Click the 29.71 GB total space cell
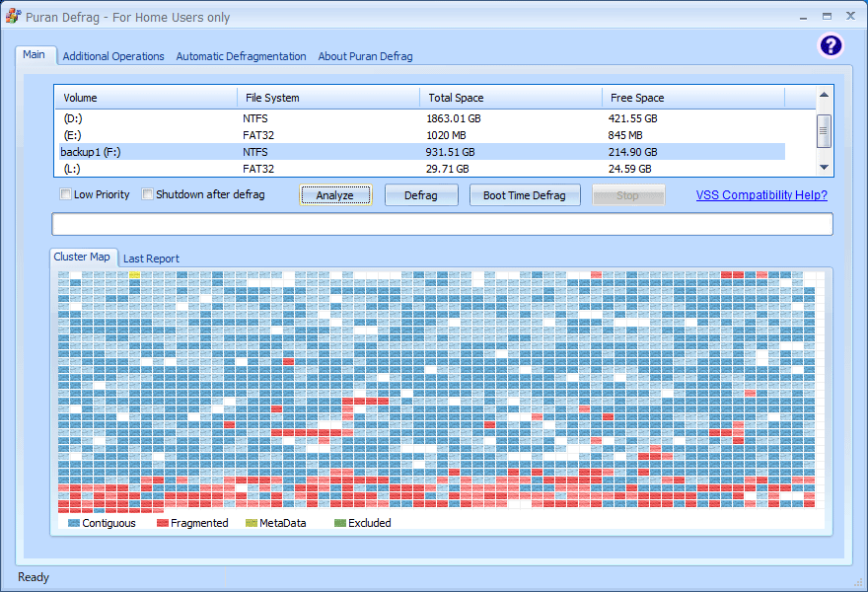The width and height of the screenshot is (868, 592). click(x=447, y=169)
